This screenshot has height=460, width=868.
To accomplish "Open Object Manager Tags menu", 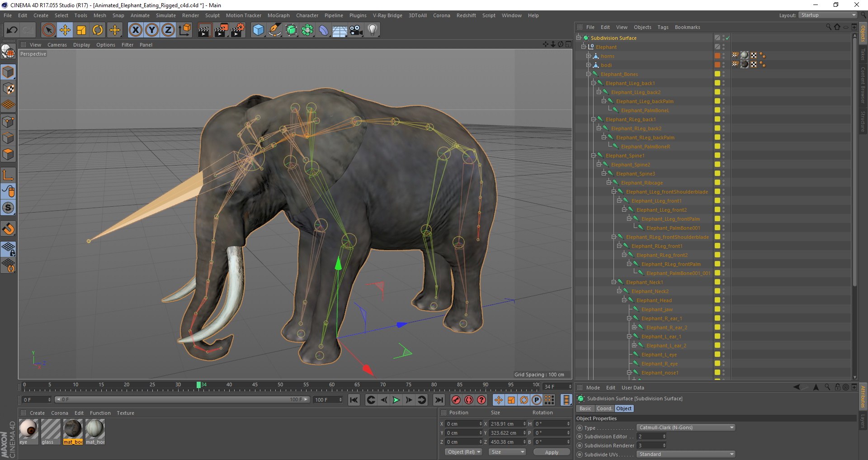I will (x=663, y=27).
